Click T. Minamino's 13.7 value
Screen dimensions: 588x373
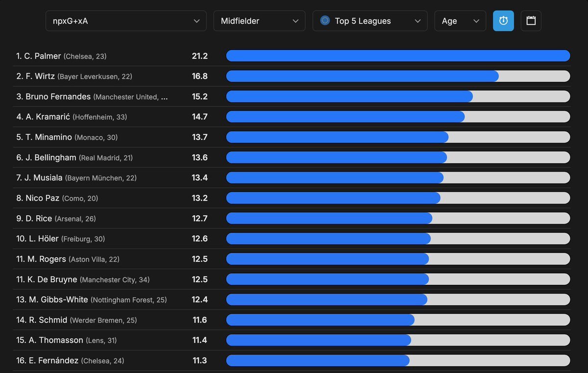point(200,137)
